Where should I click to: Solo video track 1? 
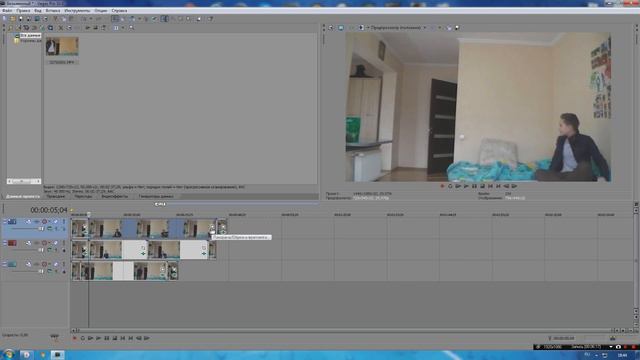64,221
